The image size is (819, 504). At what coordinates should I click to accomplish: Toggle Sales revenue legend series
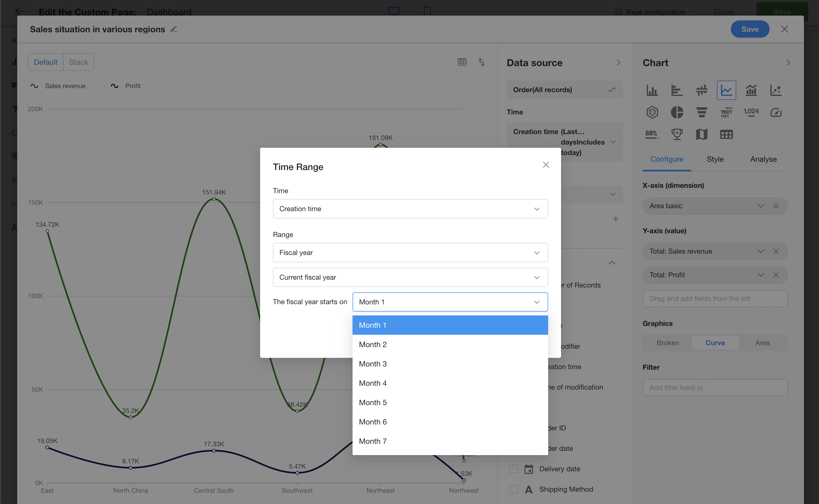point(58,86)
